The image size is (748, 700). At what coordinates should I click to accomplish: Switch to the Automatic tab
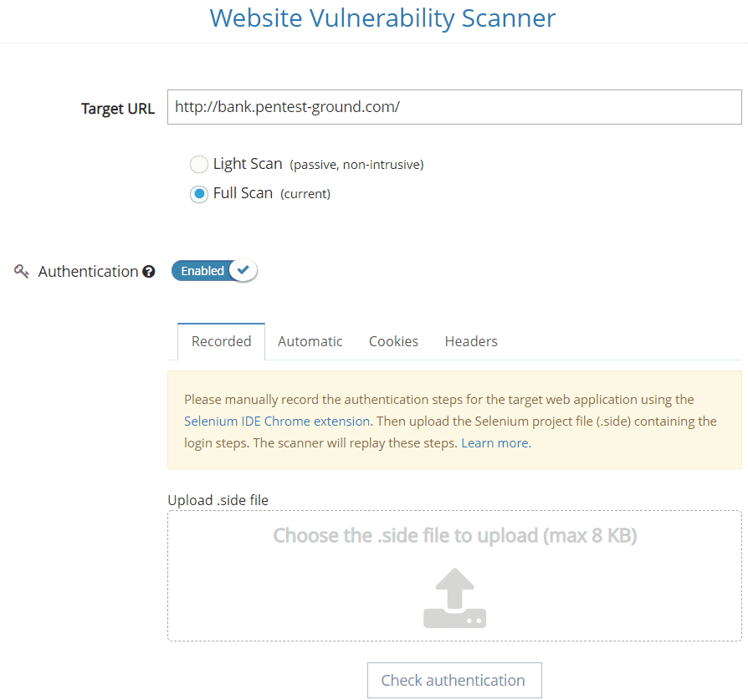pos(310,341)
